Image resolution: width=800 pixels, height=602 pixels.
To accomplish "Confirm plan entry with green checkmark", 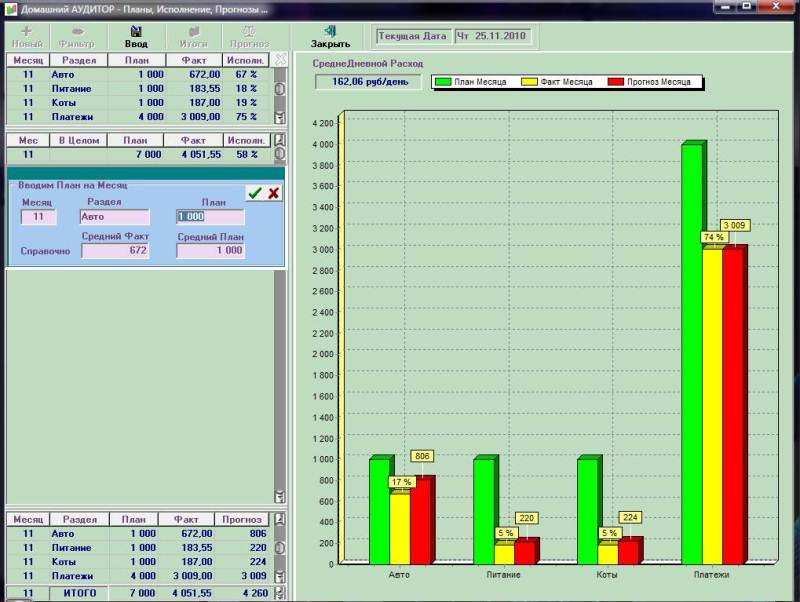I will click(x=255, y=193).
